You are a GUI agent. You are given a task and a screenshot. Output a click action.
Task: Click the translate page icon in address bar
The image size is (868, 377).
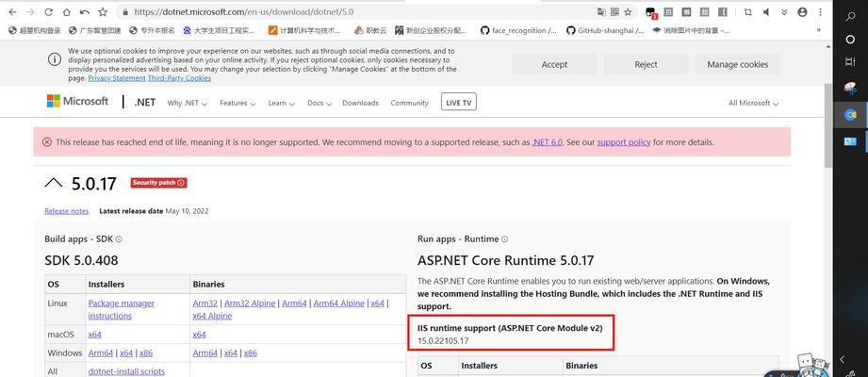[601, 11]
